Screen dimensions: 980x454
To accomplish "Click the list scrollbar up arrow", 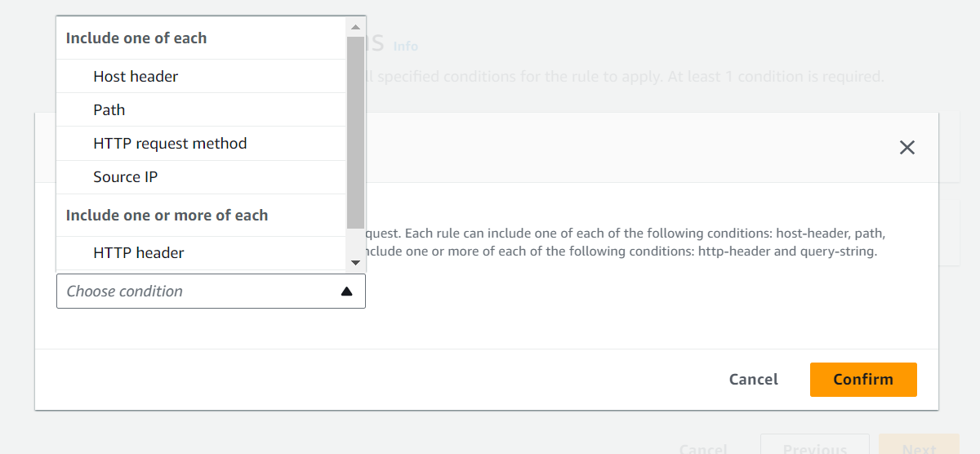I will click(355, 26).
